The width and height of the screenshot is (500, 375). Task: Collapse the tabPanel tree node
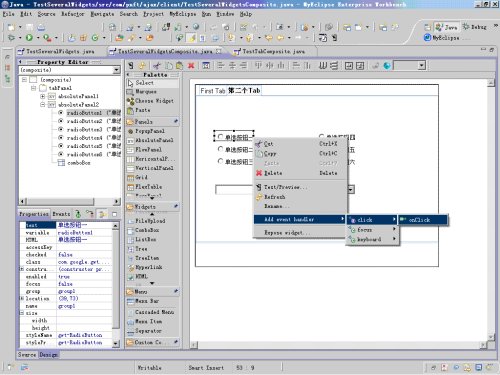[33, 88]
